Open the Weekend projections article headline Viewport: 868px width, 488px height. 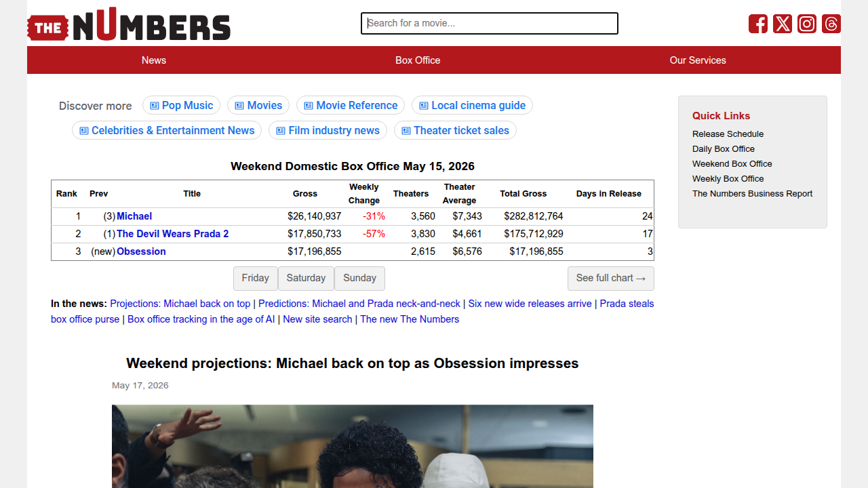click(353, 363)
